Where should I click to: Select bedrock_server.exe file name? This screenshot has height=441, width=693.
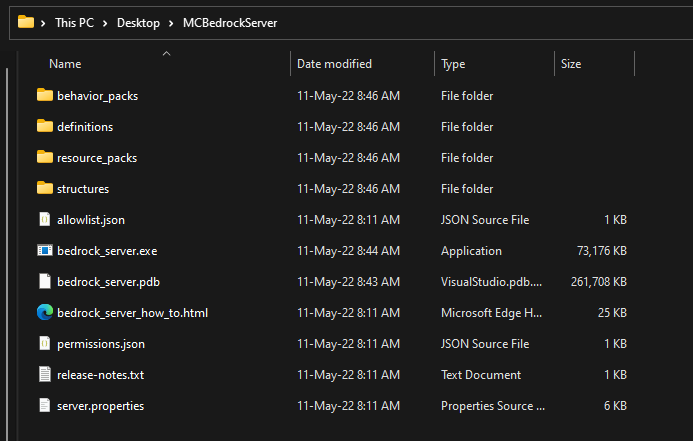tap(107, 251)
